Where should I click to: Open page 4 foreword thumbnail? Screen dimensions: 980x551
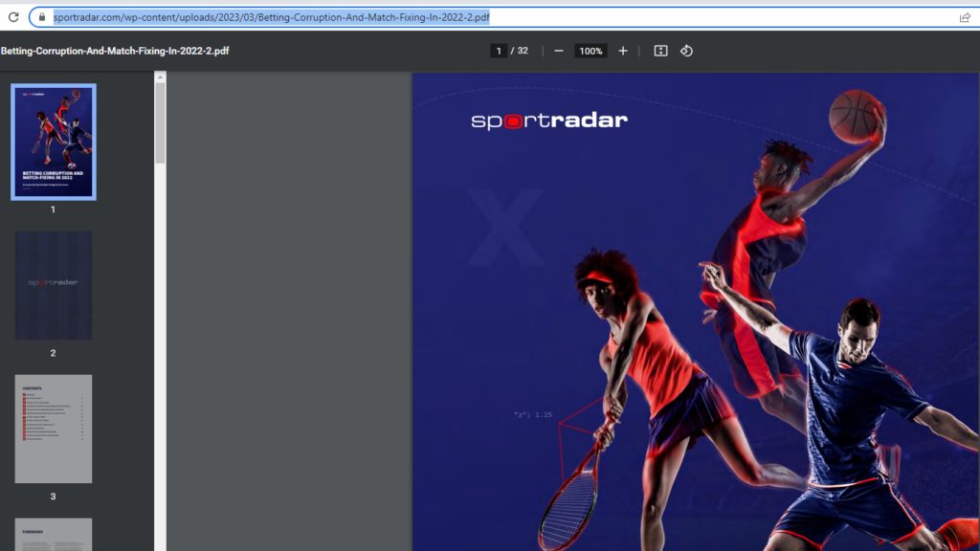[54, 534]
